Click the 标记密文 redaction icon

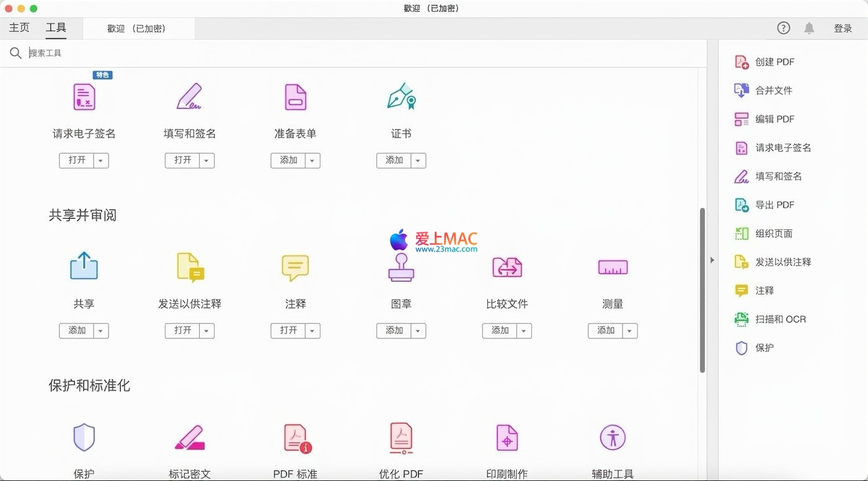(190, 438)
